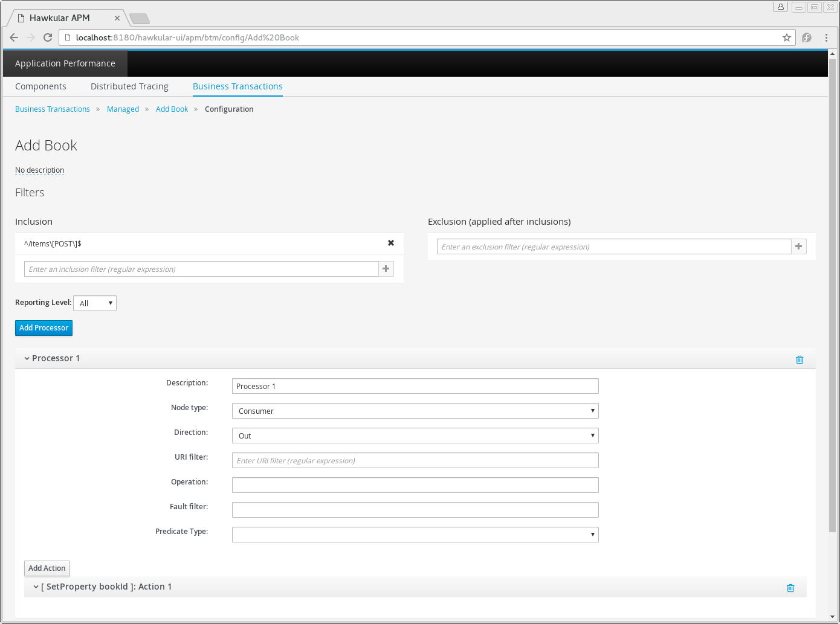Open the Node type dropdown

tap(415, 411)
